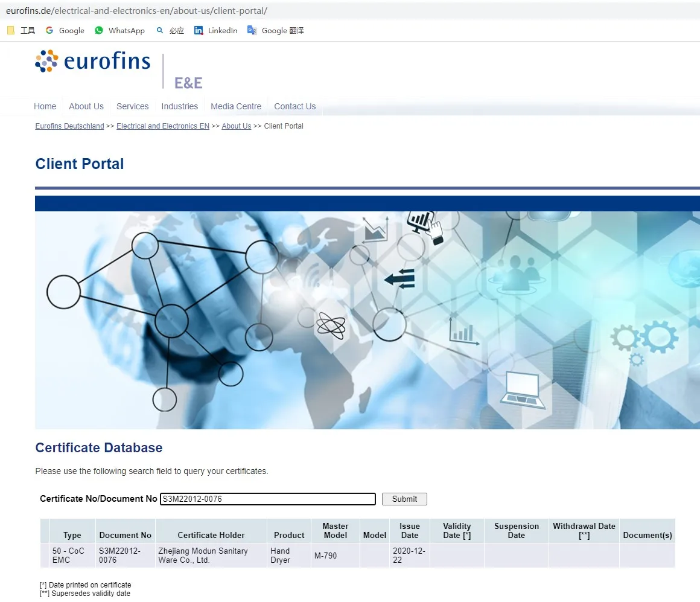Open the Industries navigation menu
700x602 pixels.
pos(179,106)
